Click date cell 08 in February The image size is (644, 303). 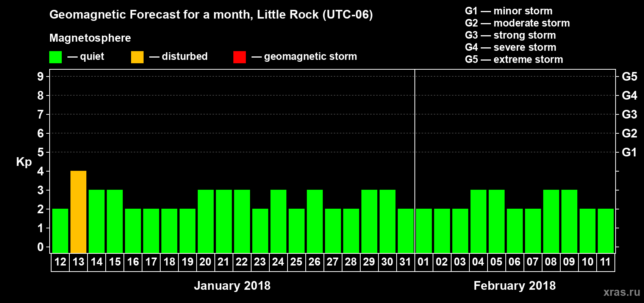tap(551, 262)
